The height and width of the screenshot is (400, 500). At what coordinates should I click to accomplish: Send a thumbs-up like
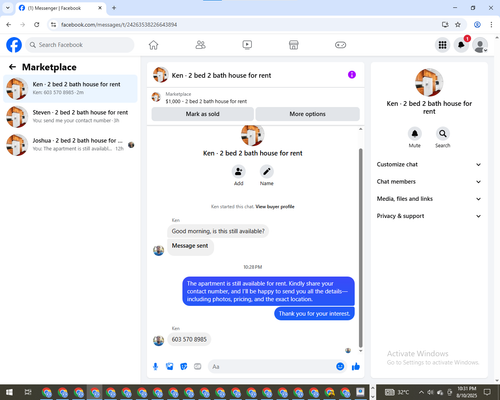pos(356,366)
